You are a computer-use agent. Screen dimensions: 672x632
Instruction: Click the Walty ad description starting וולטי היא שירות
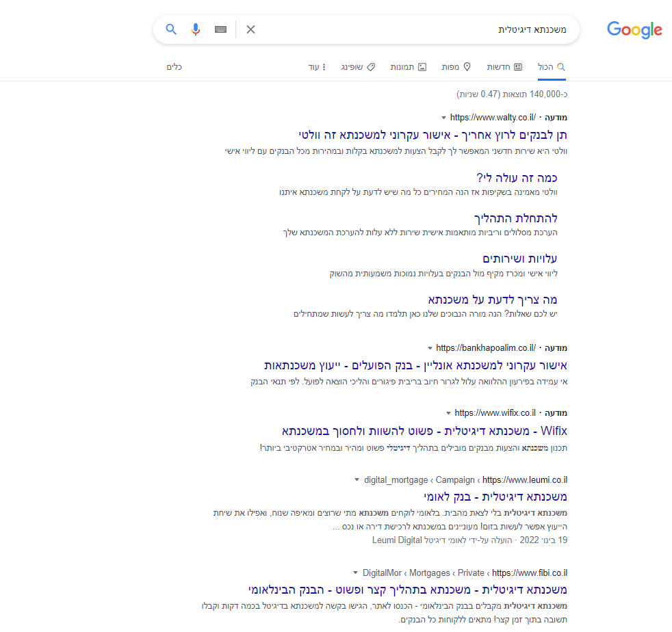click(396, 151)
